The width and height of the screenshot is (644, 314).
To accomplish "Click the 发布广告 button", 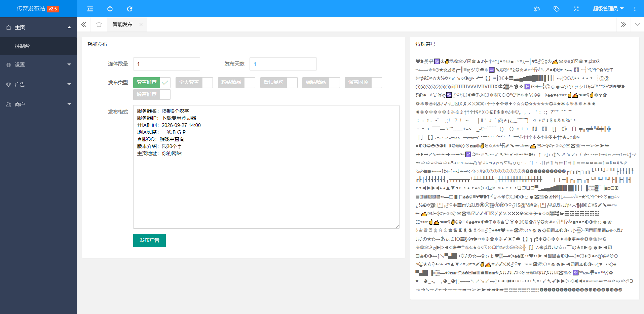I will 149,240.
